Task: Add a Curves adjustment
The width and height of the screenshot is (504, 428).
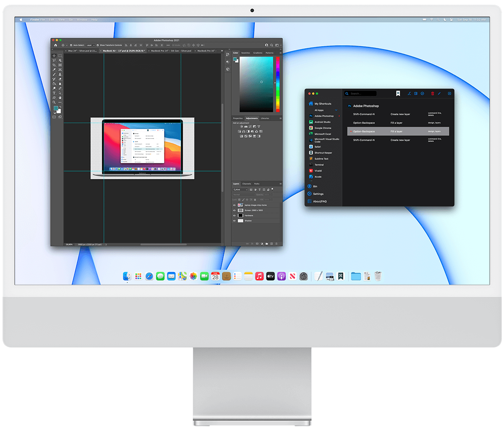Action: pyautogui.click(x=250, y=127)
